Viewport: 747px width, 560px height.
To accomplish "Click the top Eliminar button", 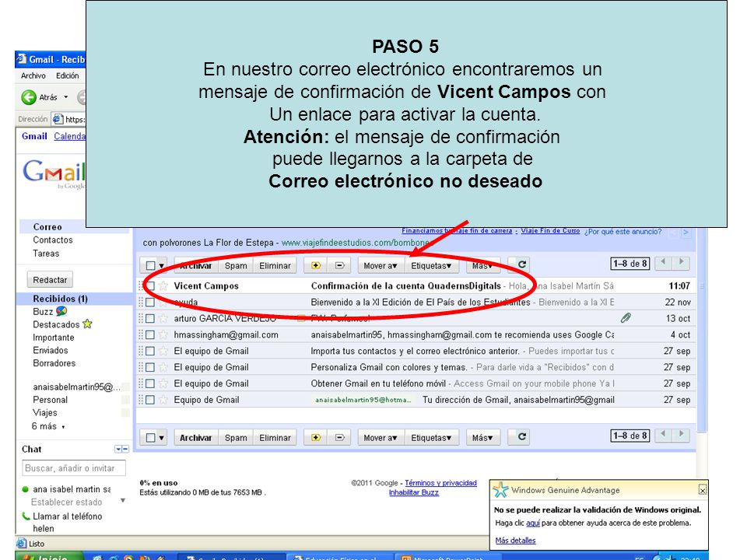I will pyautogui.click(x=275, y=265).
